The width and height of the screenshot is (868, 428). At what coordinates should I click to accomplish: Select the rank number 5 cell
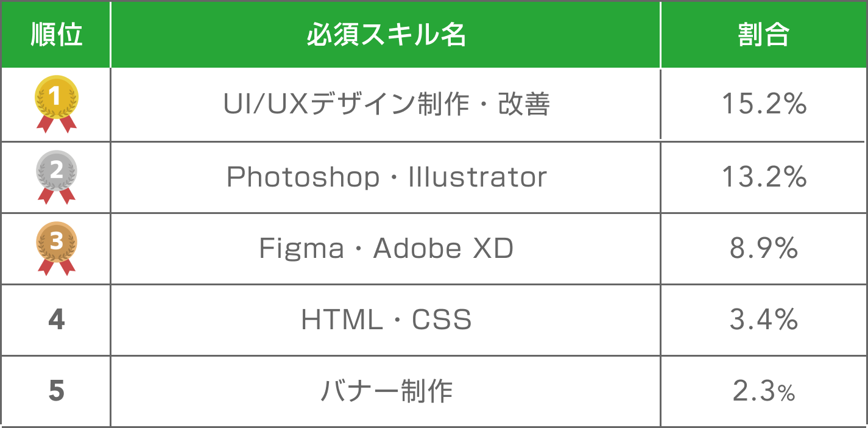(x=56, y=391)
